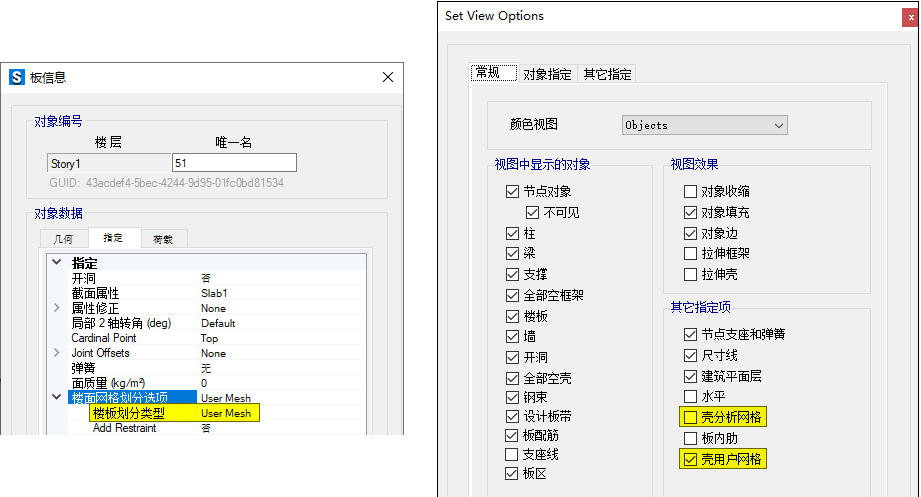Disable the 对象填充 checkbox
The width and height of the screenshot is (921, 497).
click(x=690, y=212)
